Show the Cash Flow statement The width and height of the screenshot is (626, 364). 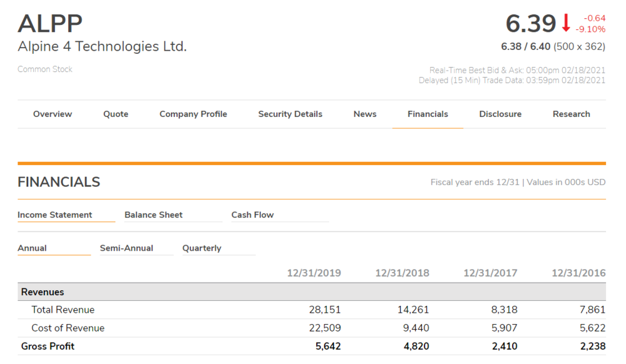(252, 215)
